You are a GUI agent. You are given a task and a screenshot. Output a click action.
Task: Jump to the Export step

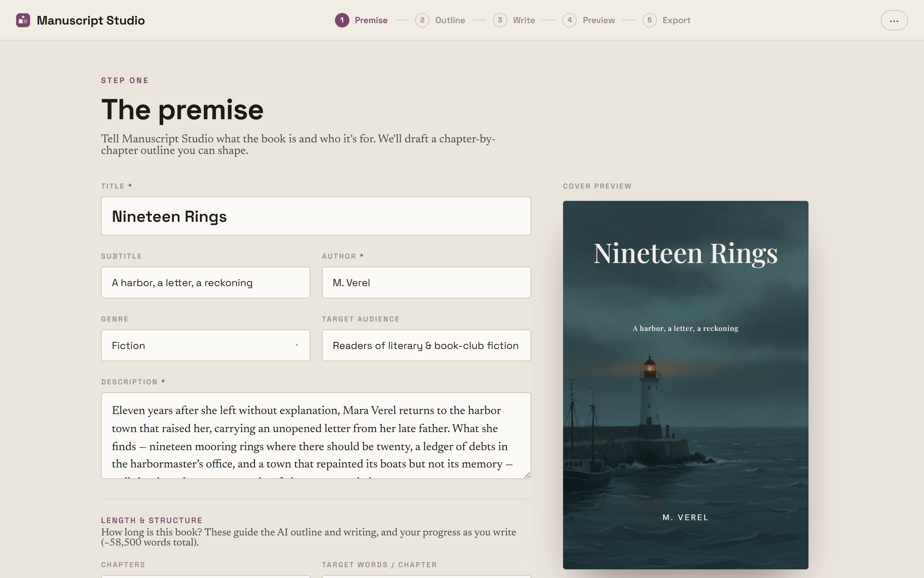click(x=666, y=20)
